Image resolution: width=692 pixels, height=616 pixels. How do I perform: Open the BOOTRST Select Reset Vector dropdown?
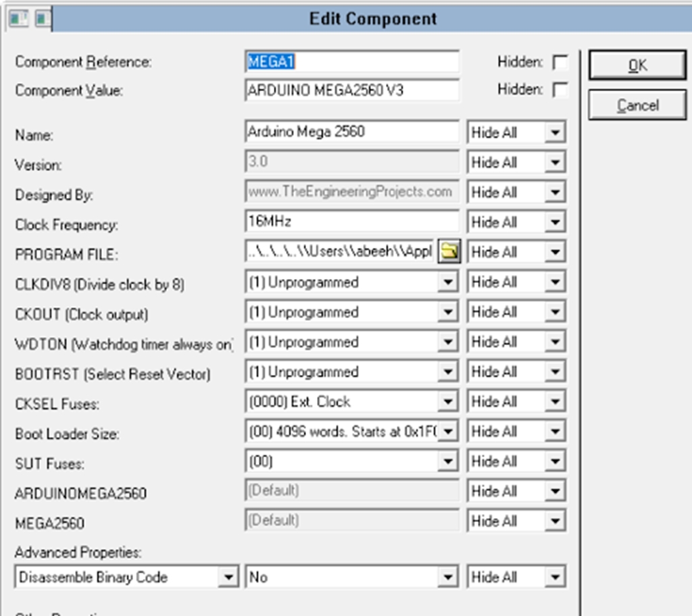click(351, 371)
